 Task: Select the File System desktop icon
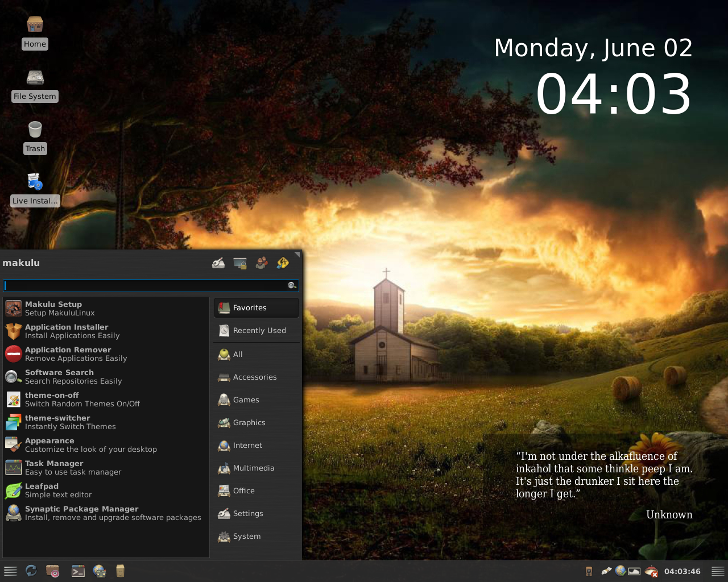point(35,85)
